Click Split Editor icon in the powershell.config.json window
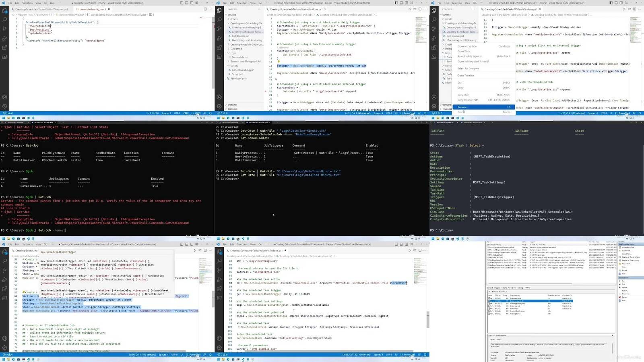 [x=205, y=9]
